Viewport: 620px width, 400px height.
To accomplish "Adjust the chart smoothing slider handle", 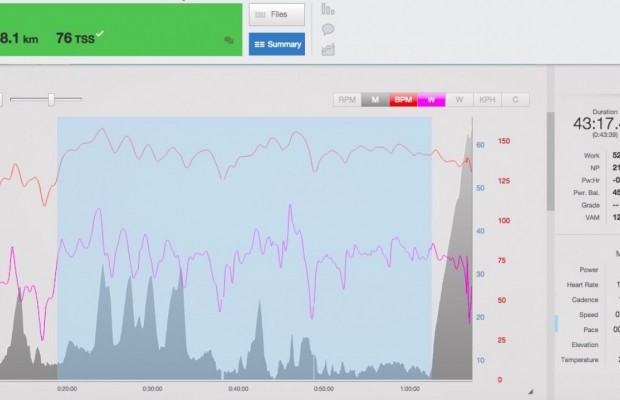I will (51, 99).
